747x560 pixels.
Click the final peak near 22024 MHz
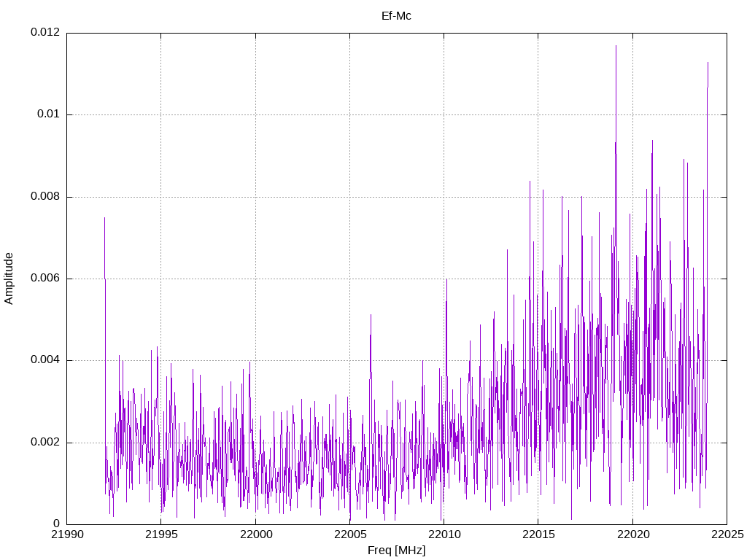click(x=708, y=63)
